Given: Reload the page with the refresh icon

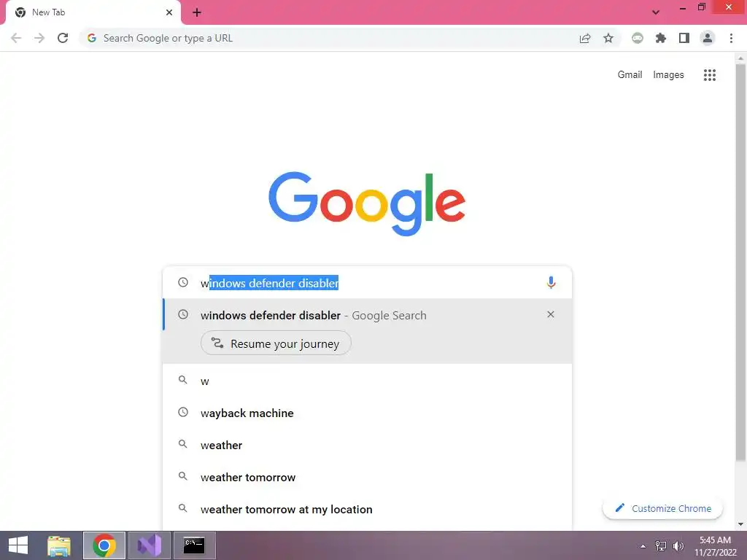Looking at the screenshot, I should click(63, 38).
